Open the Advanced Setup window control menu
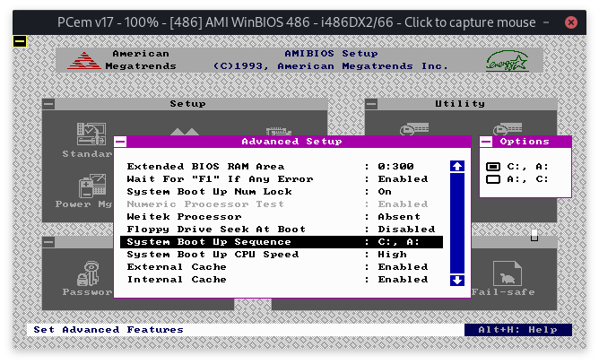599x364 pixels. coord(120,142)
